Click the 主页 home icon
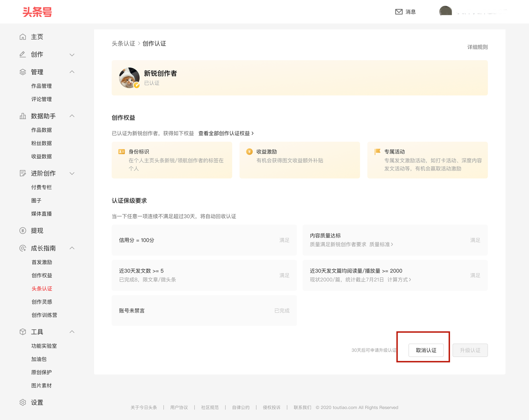Viewport: 529px width, 420px height. pyautogui.click(x=23, y=37)
